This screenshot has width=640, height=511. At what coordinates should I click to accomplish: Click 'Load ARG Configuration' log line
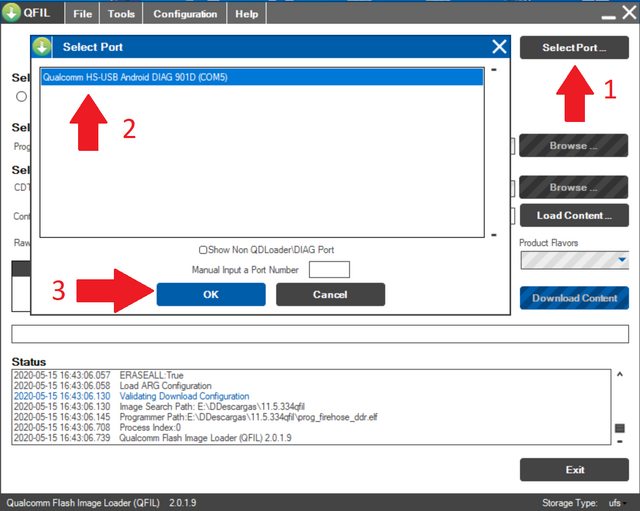165,386
